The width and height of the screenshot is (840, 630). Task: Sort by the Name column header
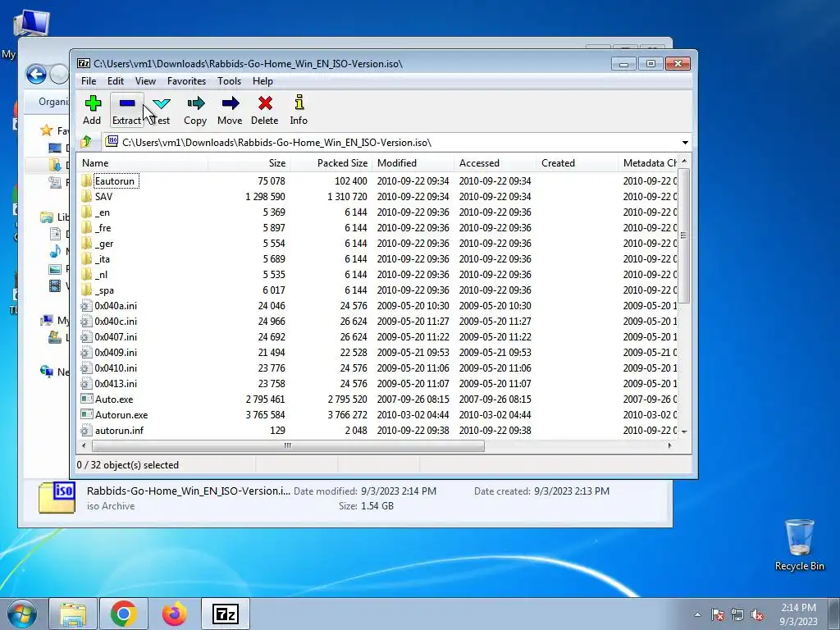(142, 163)
